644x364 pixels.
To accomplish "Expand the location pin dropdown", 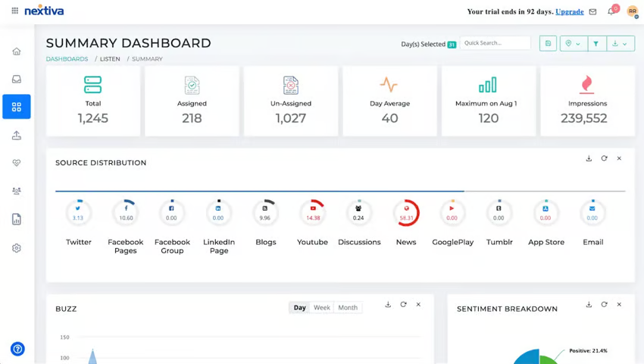I will click(572, 44).
